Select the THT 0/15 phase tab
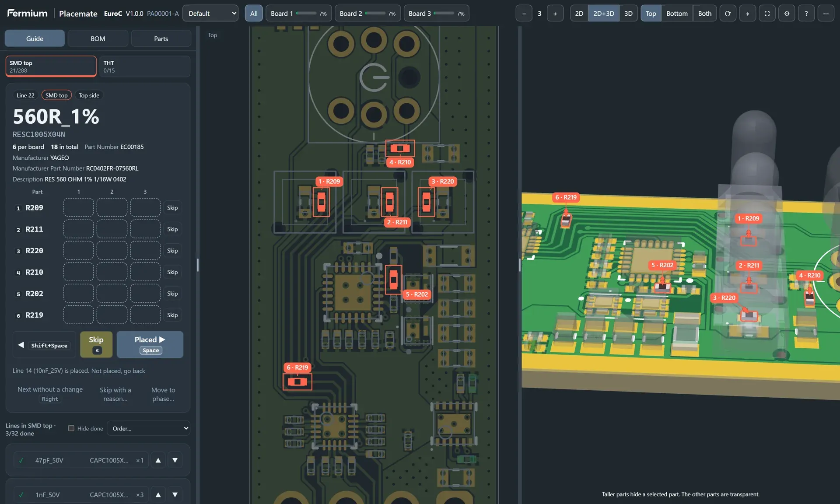The width and height of the screenshot is (840, 504). pos(145,66)
